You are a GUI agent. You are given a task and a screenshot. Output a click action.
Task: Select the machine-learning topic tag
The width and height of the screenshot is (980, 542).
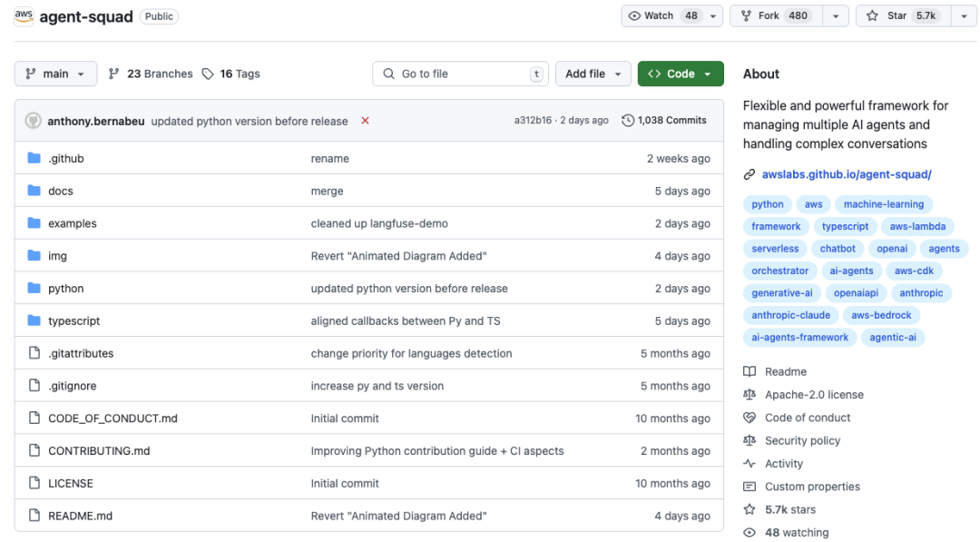[883, 203]
